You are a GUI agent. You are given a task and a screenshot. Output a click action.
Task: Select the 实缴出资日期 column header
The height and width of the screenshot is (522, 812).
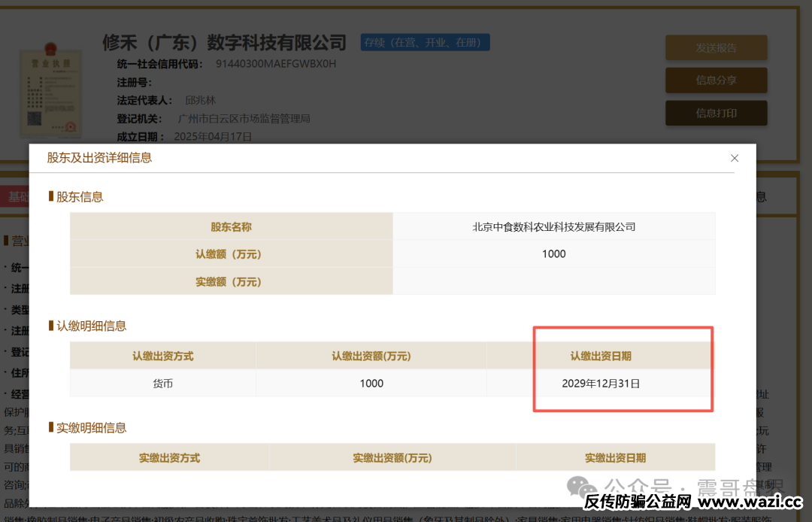(615, 457)
